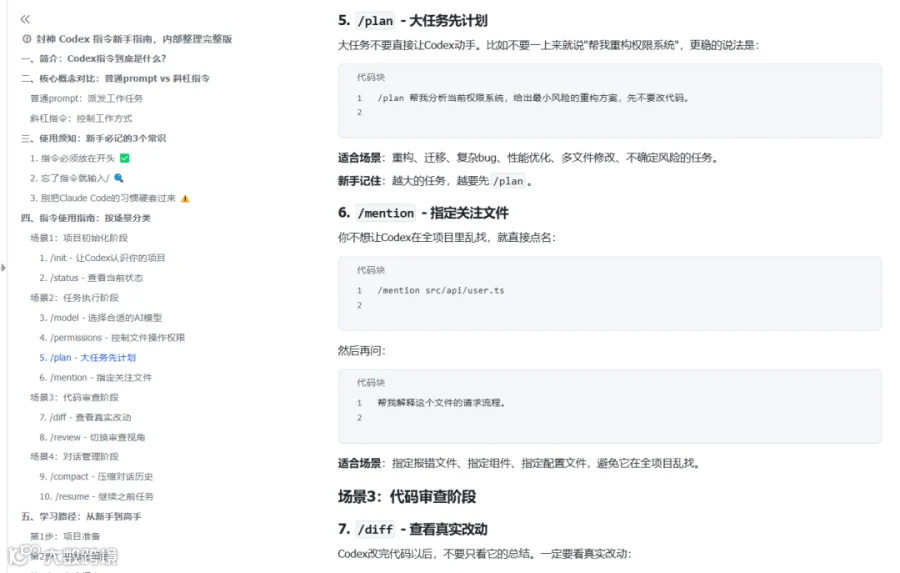Jump to 8. /review 切换审查视角
The image size is (900, 573).
coord(92,438)
